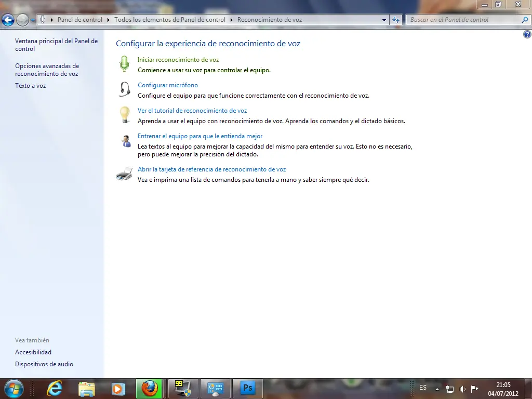Open Opciones avanzadas de reconocimiento de voz
This screenshot has height=399, width=532.
pos(47,70)
